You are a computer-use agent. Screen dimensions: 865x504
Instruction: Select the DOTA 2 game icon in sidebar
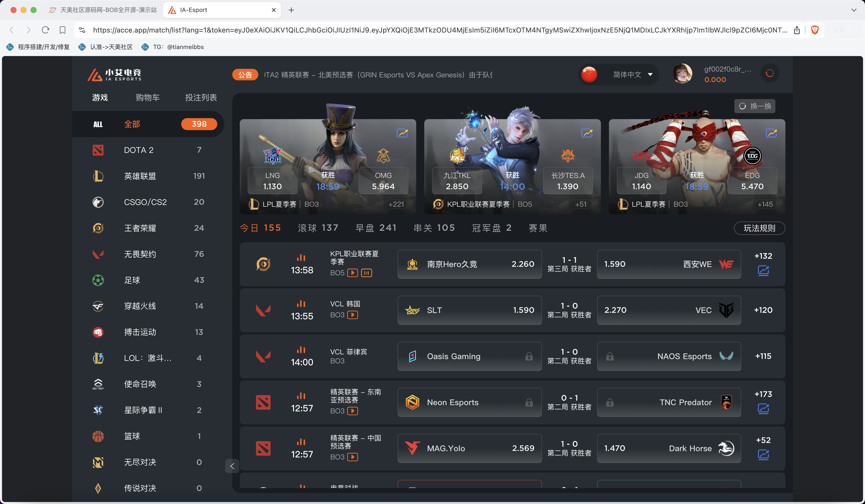[x=98, y=150]
